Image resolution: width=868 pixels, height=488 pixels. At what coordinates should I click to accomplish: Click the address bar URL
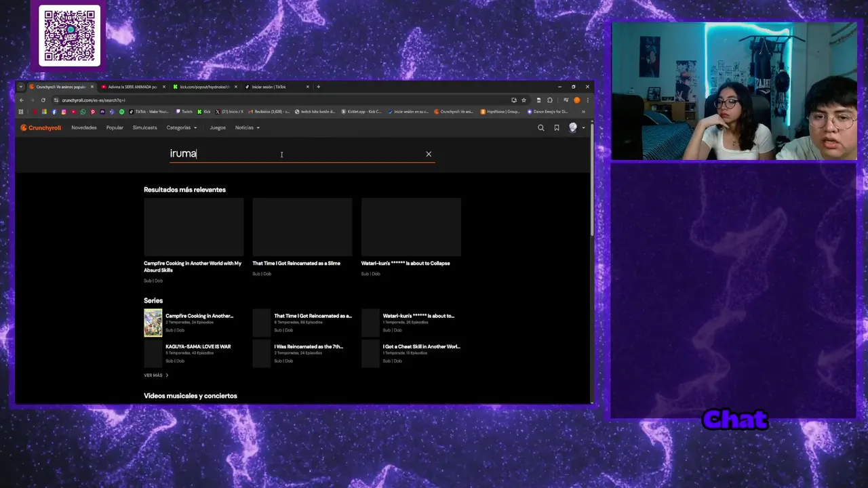click(x=94, y=100)
